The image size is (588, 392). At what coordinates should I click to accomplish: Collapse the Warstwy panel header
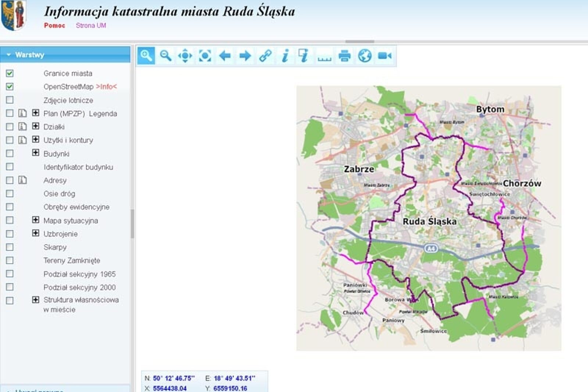(8, 55)
